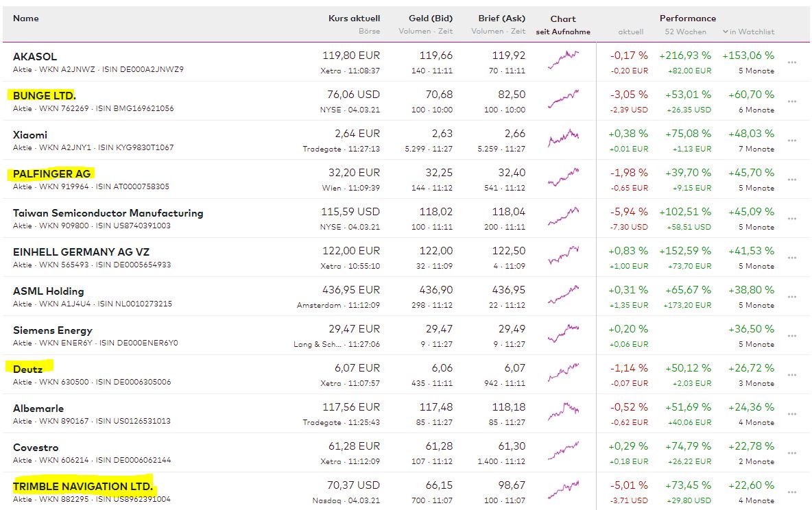This screenshot has height=510, width=812.
Task: Sort the list by the Name column header
Action: 26,19
